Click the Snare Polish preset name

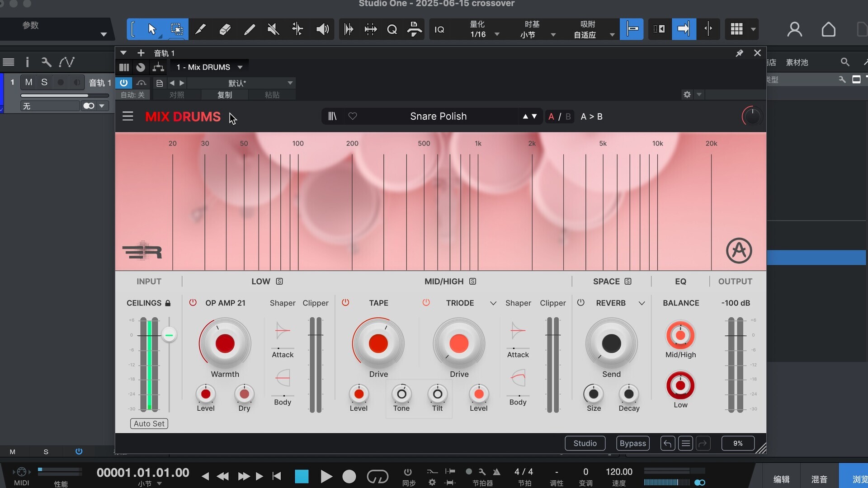pyautogui.click(x=438, y=116)
